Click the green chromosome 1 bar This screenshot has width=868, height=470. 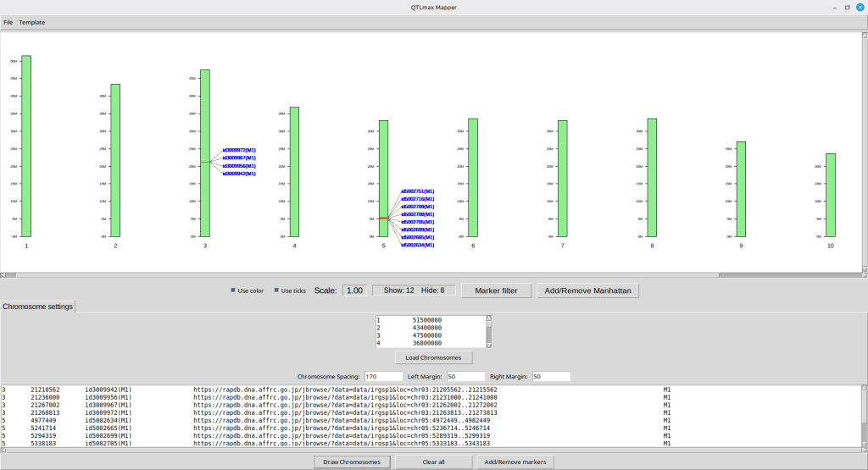pyautogui.click(x=26, y=146)
